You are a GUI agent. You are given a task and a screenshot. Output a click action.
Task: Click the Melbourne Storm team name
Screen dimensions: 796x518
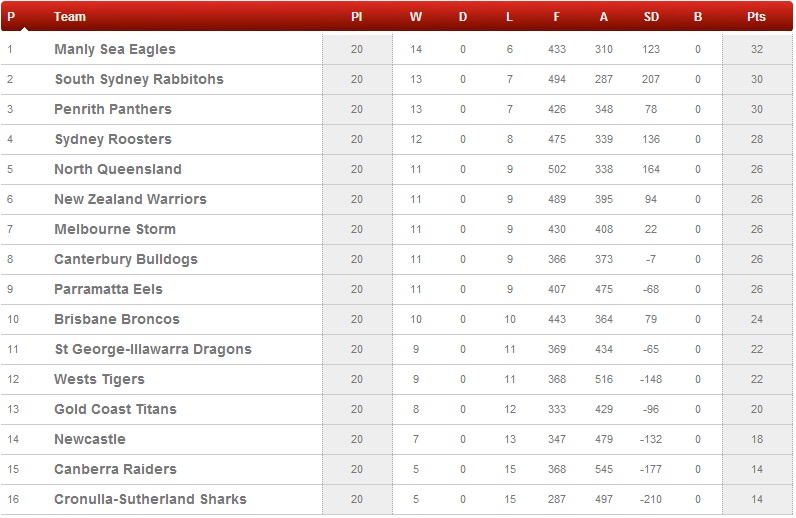click(115, 229)
